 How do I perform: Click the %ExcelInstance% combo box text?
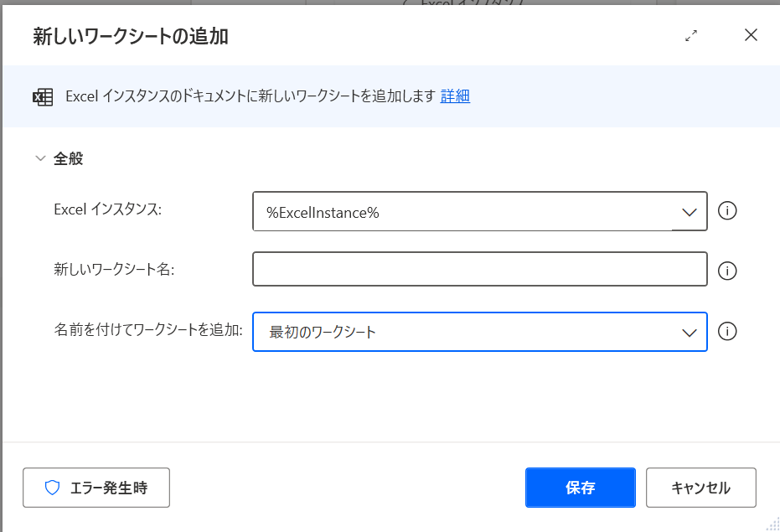pos(323,212)
